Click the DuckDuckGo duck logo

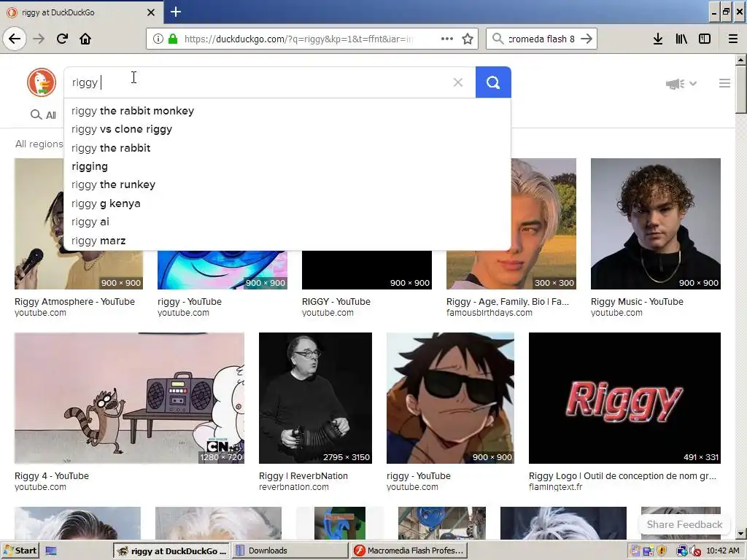[x=42, y=82]
